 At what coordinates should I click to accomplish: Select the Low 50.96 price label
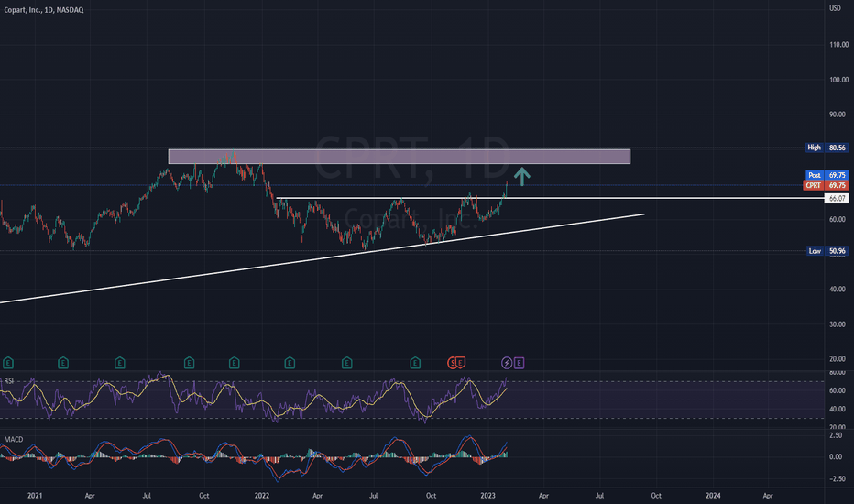coord(827,251)
